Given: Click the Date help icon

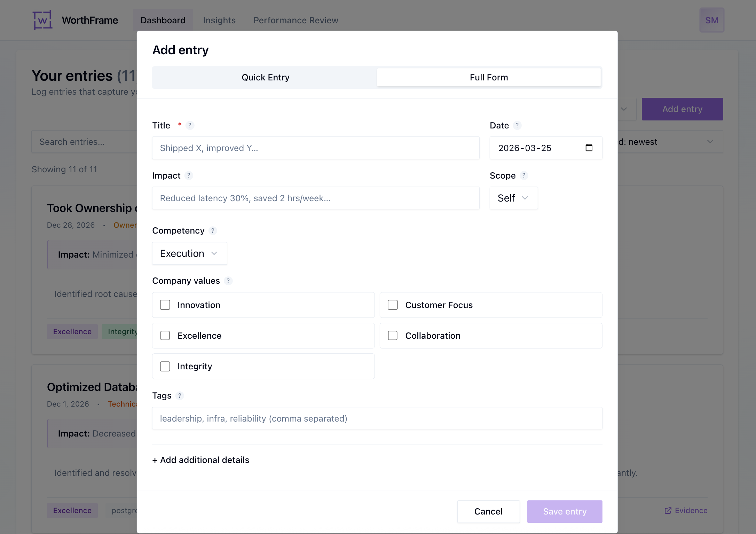Looking at the screenshot, I should click(x=517, y=125).
